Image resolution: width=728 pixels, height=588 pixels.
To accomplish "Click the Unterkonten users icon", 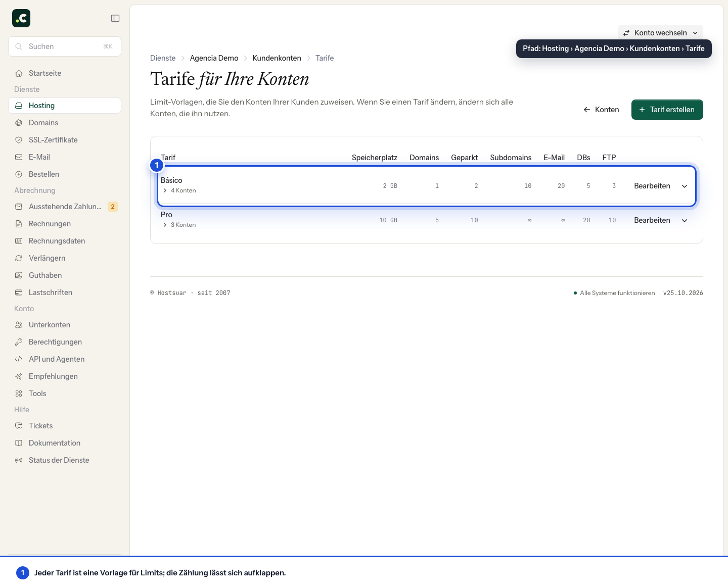I will point(19,325).
